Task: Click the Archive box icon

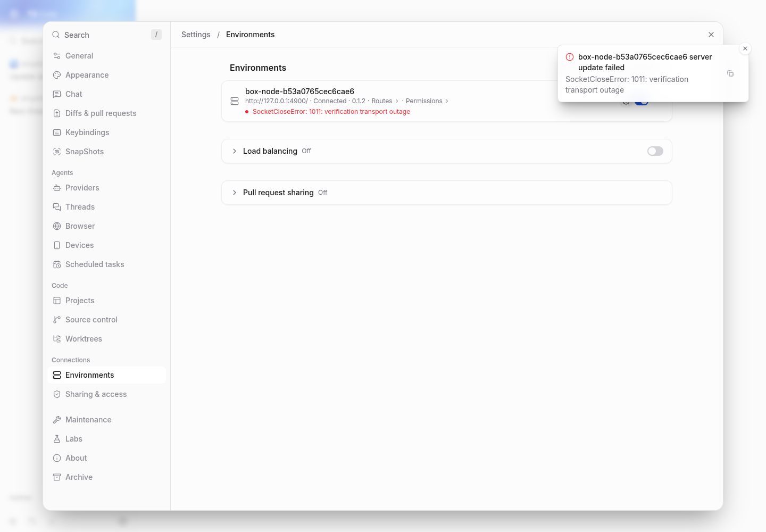Action: [x=57, y=477]
